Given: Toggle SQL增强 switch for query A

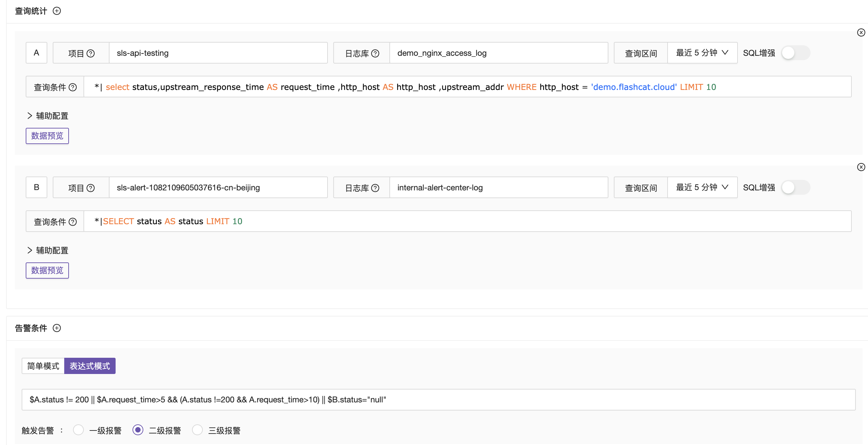Looking at the screenshot, I should [x=796, y=53].
